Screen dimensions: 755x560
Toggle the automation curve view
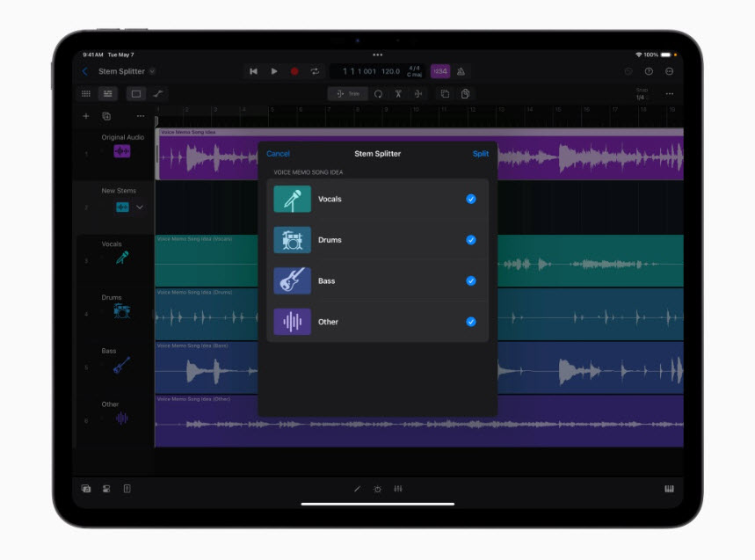(x=158, y=93)
